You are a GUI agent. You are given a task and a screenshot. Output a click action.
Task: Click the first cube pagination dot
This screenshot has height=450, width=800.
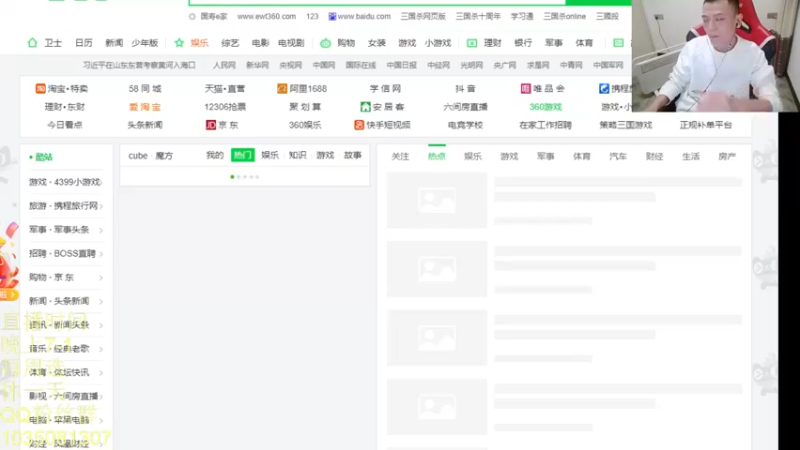click(x=232, y=177)
